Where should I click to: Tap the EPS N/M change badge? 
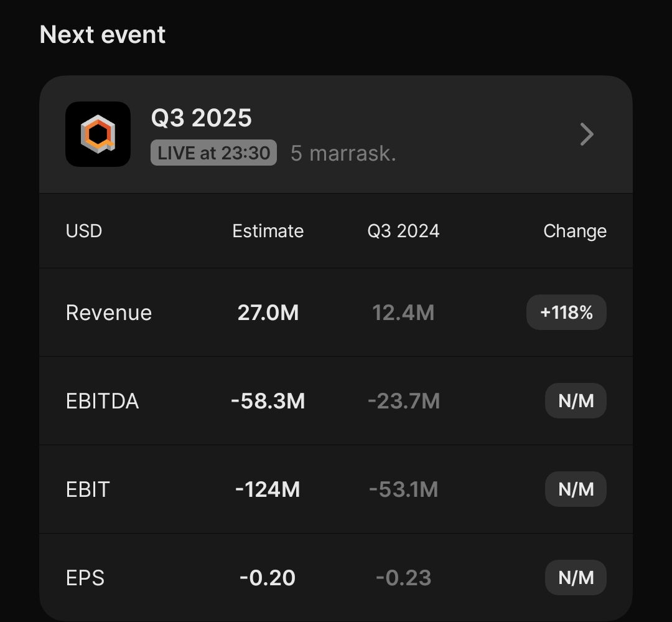(x=576, y=578)
